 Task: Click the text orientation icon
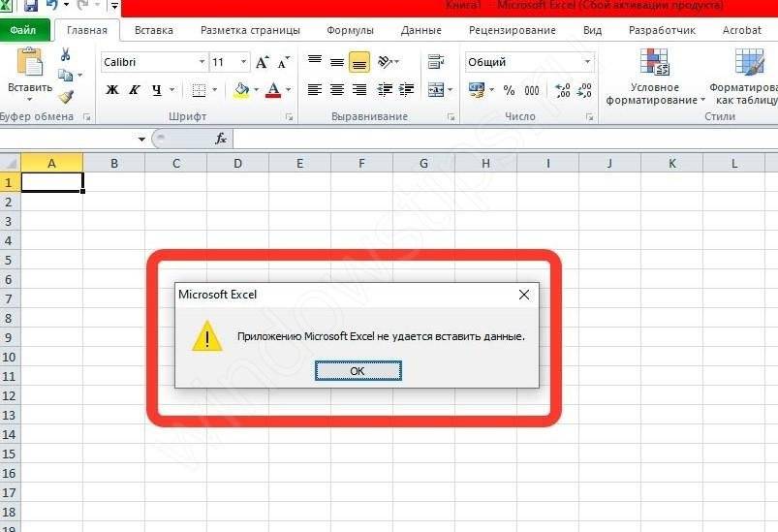tap(386, 62)
